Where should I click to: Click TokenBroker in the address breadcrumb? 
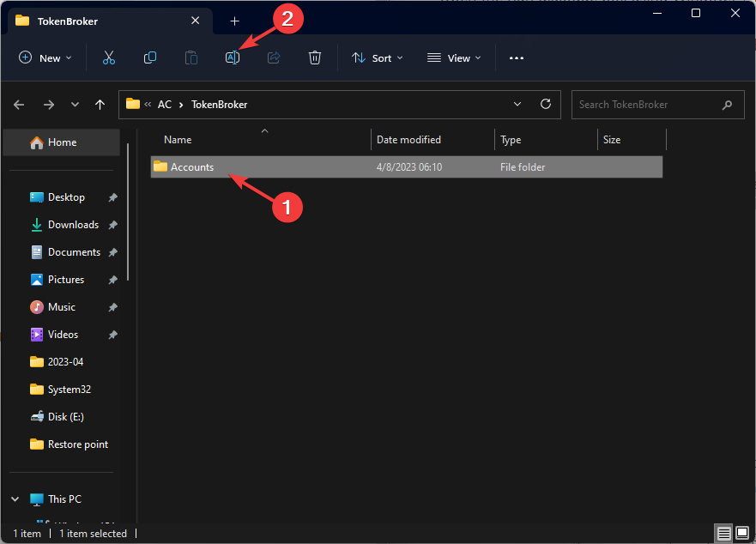click(220, 105)
